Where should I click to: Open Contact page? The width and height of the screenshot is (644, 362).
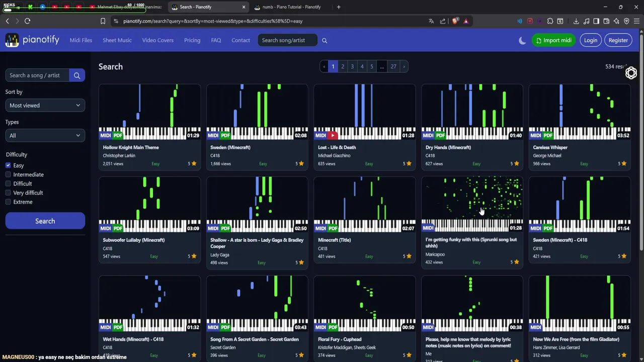[240, 40]
